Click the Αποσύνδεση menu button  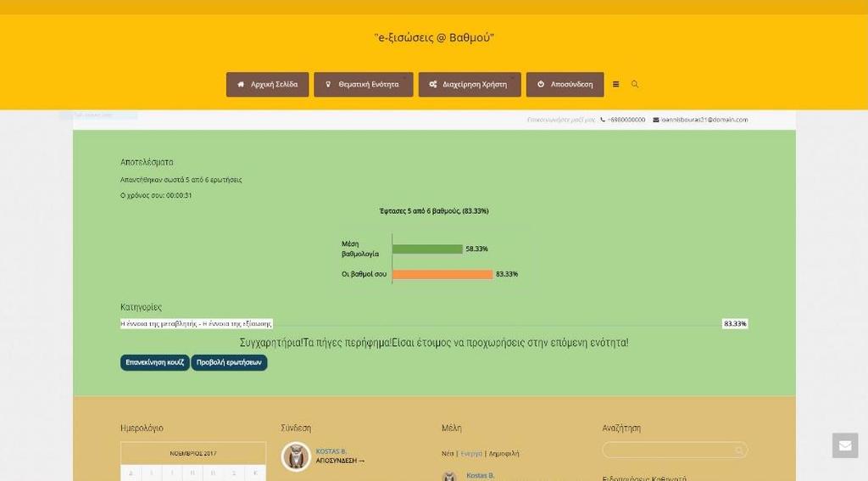[565, 84]
